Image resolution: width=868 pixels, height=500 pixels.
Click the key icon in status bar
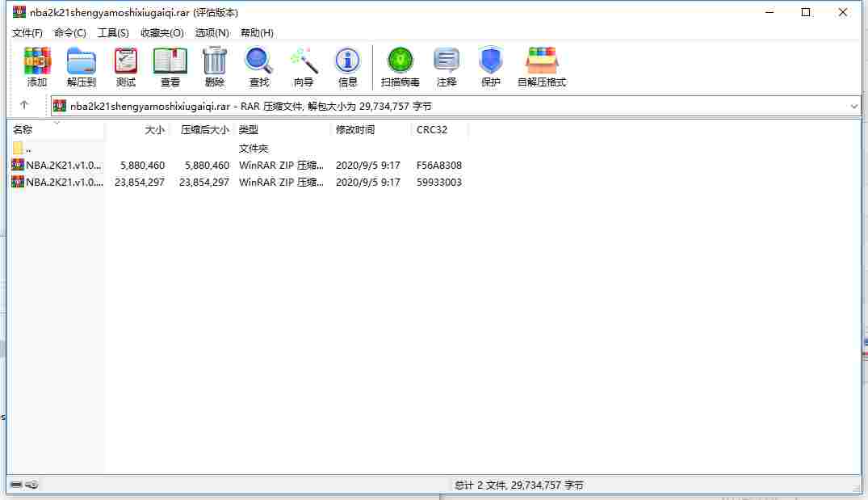[x=32, y=485]
